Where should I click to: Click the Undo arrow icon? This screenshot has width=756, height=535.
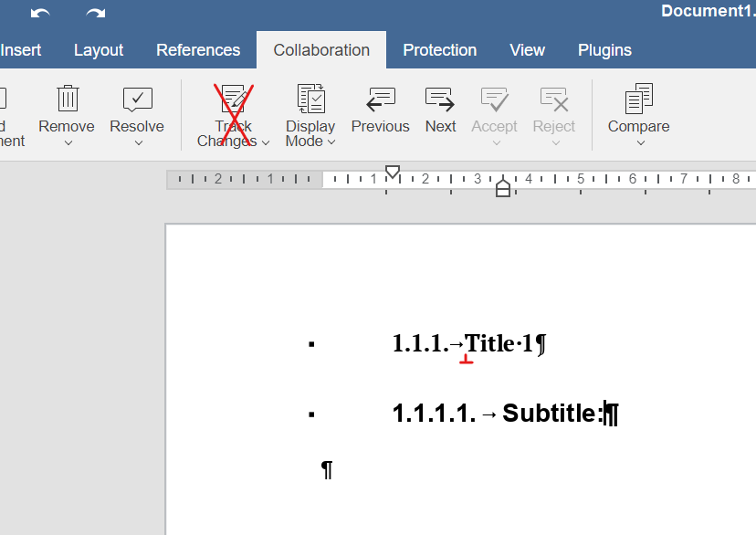point(38,13)
